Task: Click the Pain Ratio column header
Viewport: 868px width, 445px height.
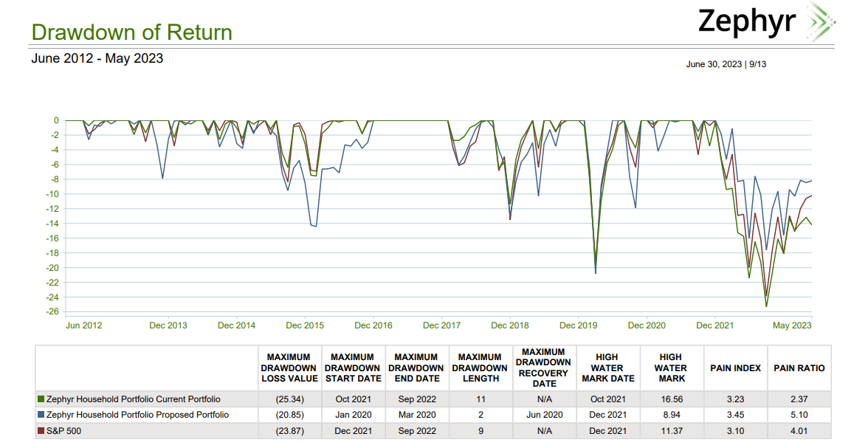Action: pos(799,368)
